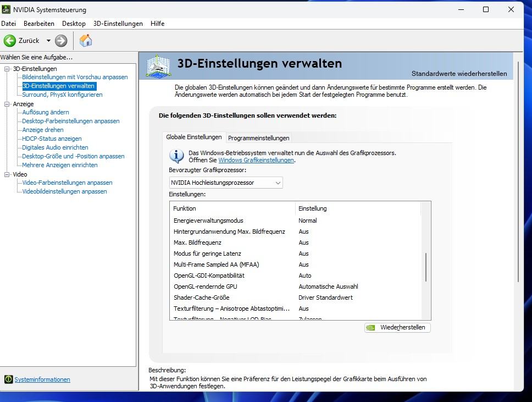The height and width of the screenshot is (402, 532).
Task: Open the Bearbeiten menu
Action: point(39,24)
